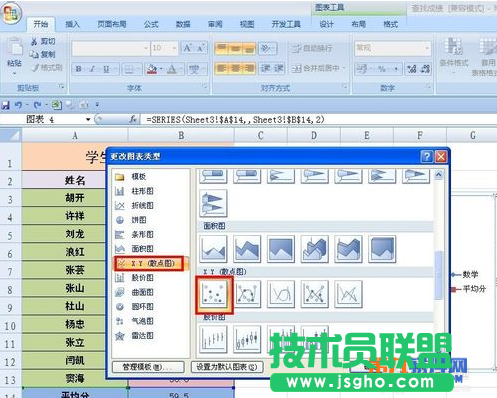Open the 数据 Data ribbon tab
This screenshot has height=398, width=497.
[183, 24]
